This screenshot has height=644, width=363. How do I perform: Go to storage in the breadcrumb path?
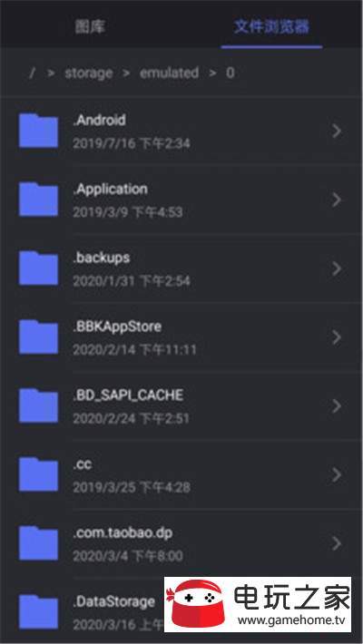(x=89, y=73)
